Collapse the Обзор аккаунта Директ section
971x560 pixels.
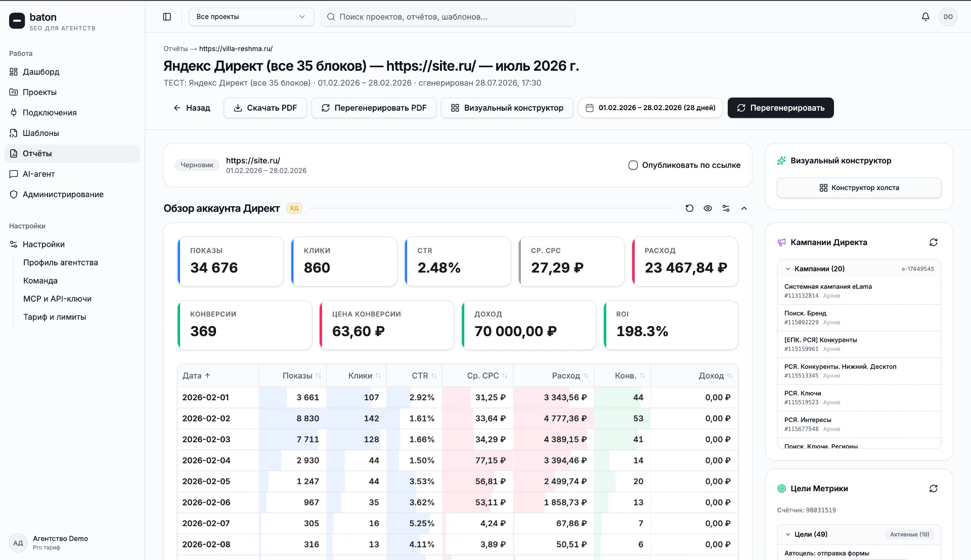click(x=744, y=208)
